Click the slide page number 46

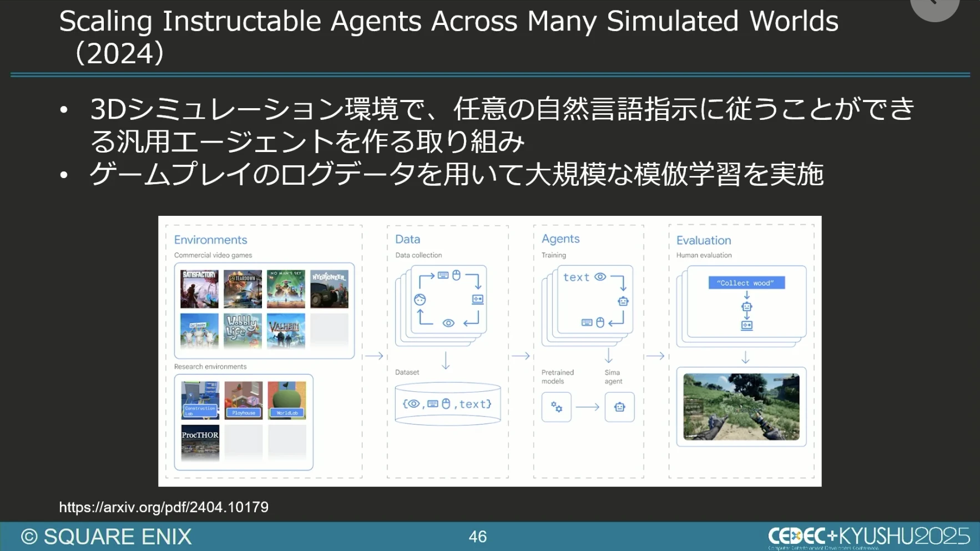[x=477, y=537]
